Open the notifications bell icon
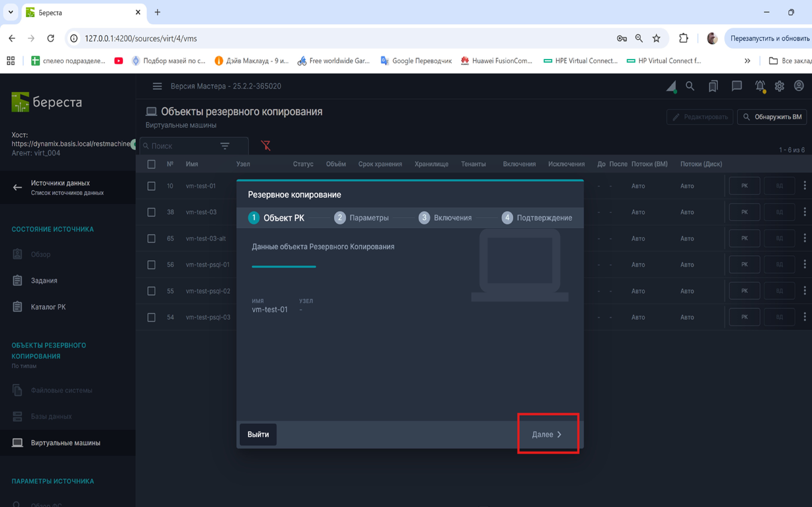 point(760,86)
